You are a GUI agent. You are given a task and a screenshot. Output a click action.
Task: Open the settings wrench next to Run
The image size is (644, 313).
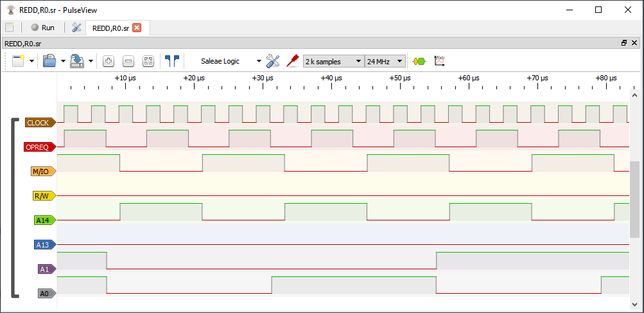(76, 28)
